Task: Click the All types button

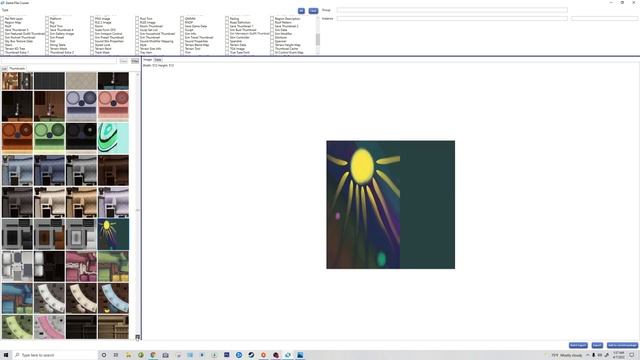Action: click(301, 11)
